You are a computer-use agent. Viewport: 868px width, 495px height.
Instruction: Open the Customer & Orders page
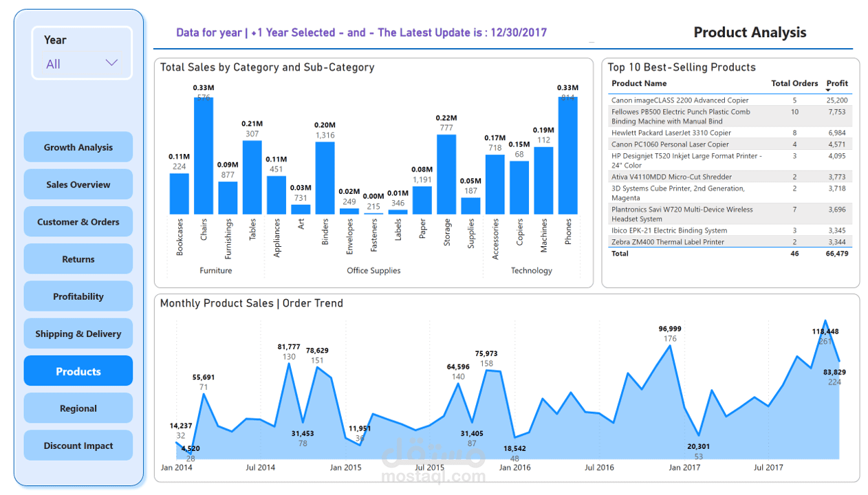click(78, 221)
